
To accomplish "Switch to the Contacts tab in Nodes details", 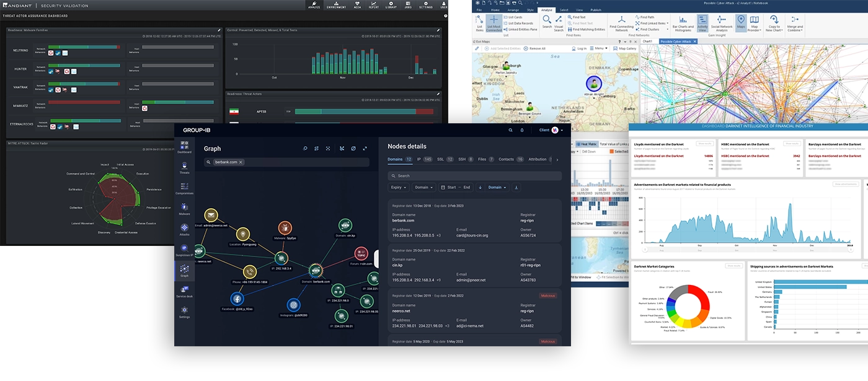I will pyautogui.click(x=511, y=159).
